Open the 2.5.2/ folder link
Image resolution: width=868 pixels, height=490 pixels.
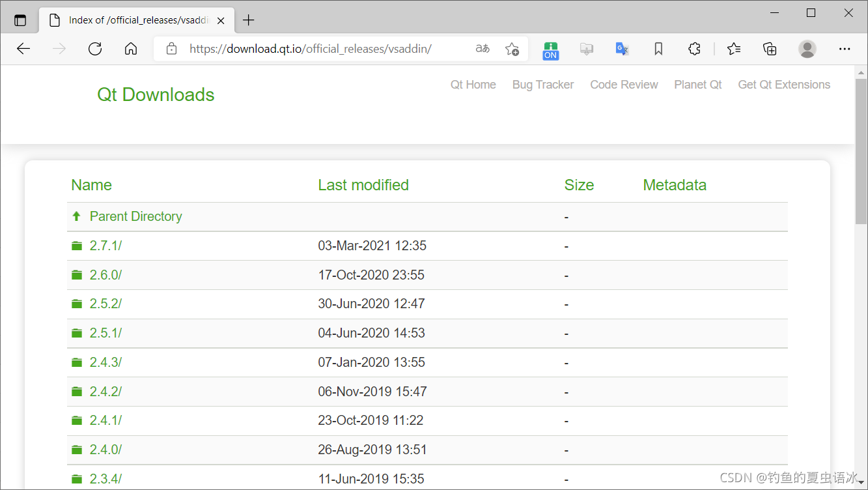(x=105, y=304)
